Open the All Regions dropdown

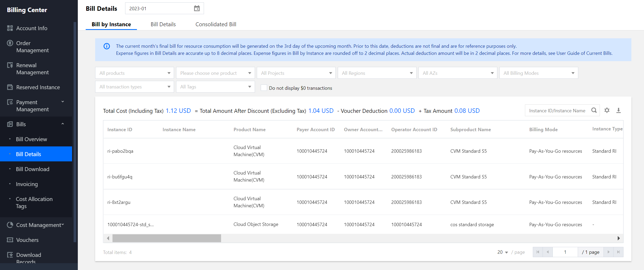(377, 73)
